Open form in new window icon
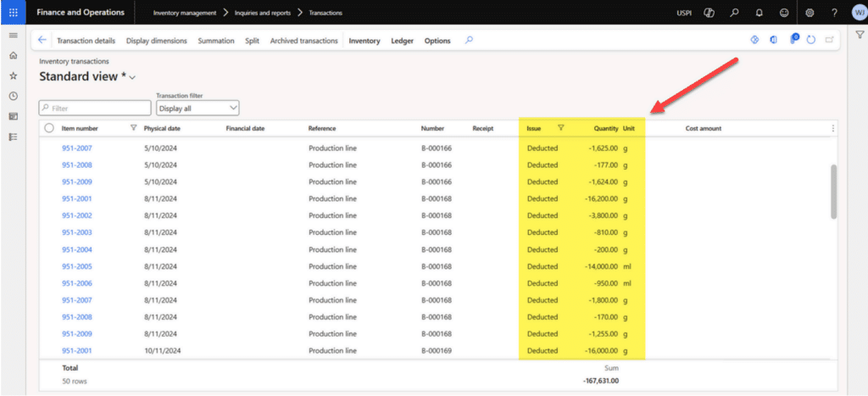868x396 pixels. pyautogui.click(x=829, y=40)
